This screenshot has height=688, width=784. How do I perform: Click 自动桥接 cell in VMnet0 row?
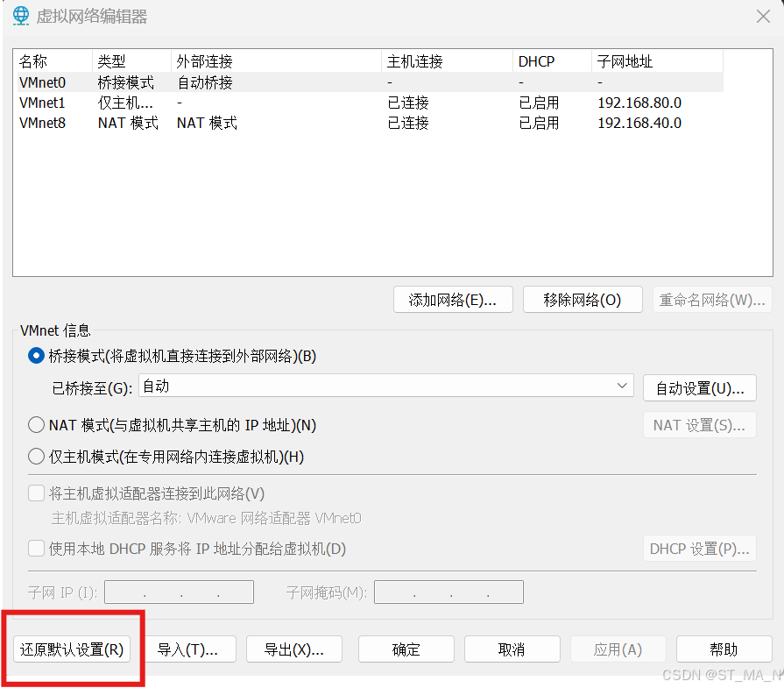coord(205,82)
